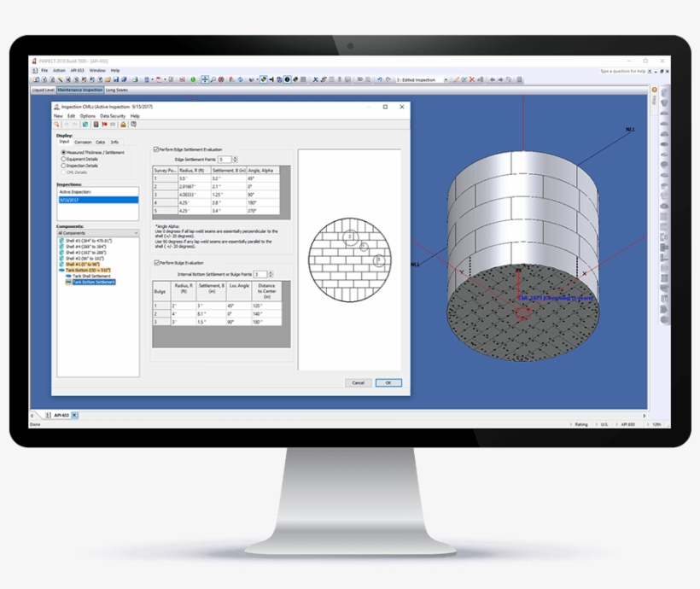Collapse the Tank Bottom tree node
This screenshot has height=589, width=700.
(x=61, y=268)
